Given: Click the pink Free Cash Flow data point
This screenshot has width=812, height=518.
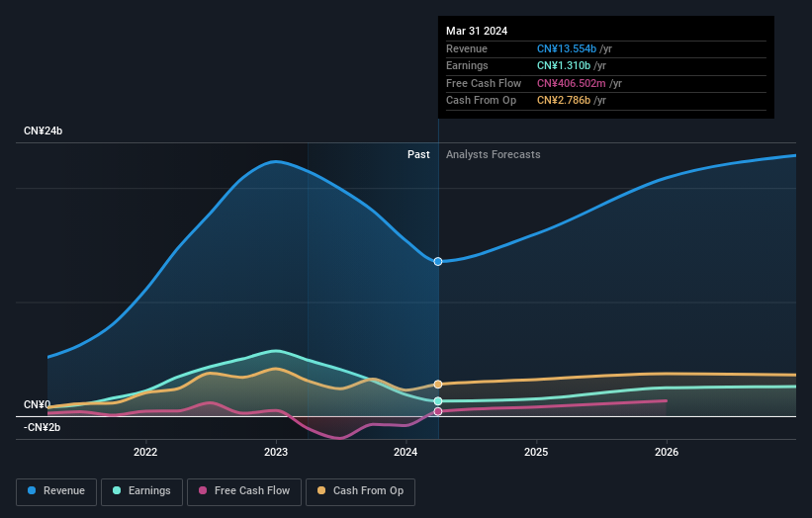Looking at the screenshot, I should coord(438,411).
